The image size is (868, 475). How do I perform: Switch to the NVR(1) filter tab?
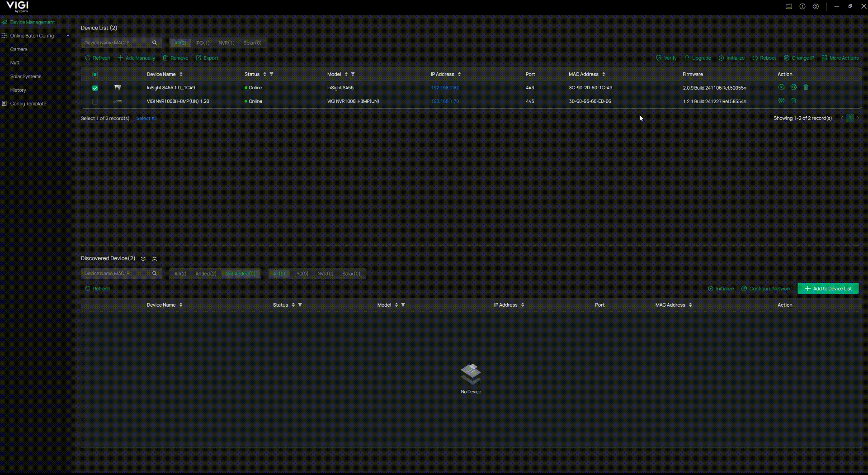pyautogui.click(x=226, y=43)
